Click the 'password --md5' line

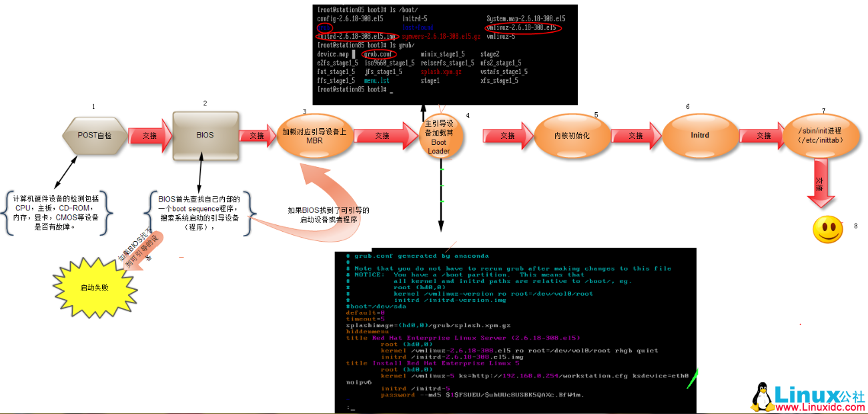point(482,395)
